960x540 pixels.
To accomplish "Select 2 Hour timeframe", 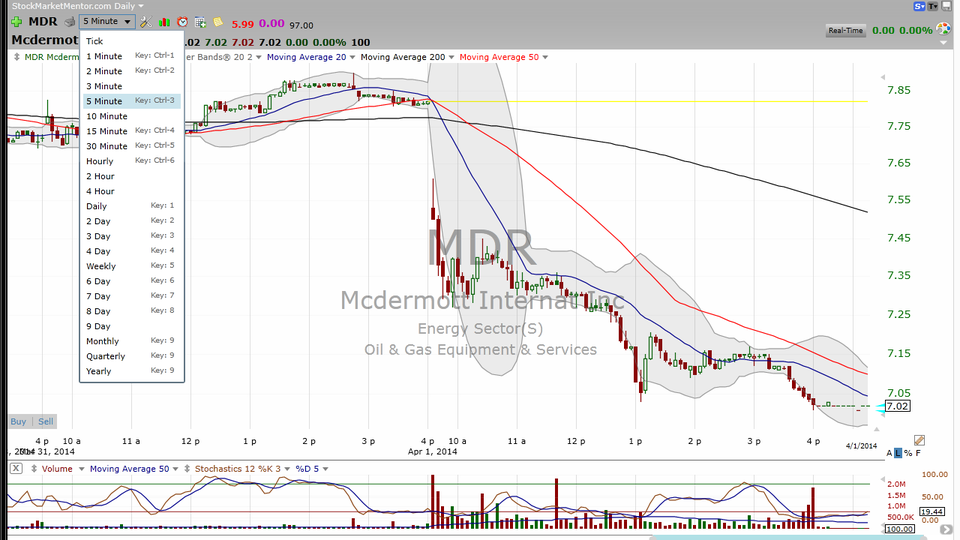I will click(x=132, y=176).
